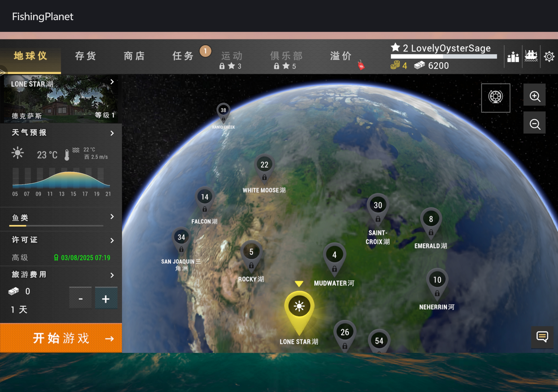Viewport: 558px width, 392px height.
Task: Click the 22 °C water temperature value
Action: pyautogui.click(x=89, y=150)
